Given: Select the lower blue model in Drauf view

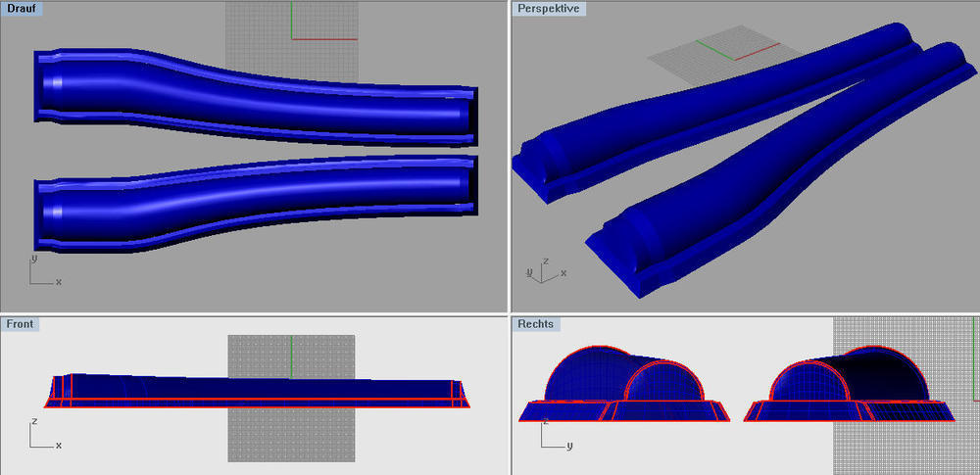Looking at the screenshot, I should (x=255, y=201).
